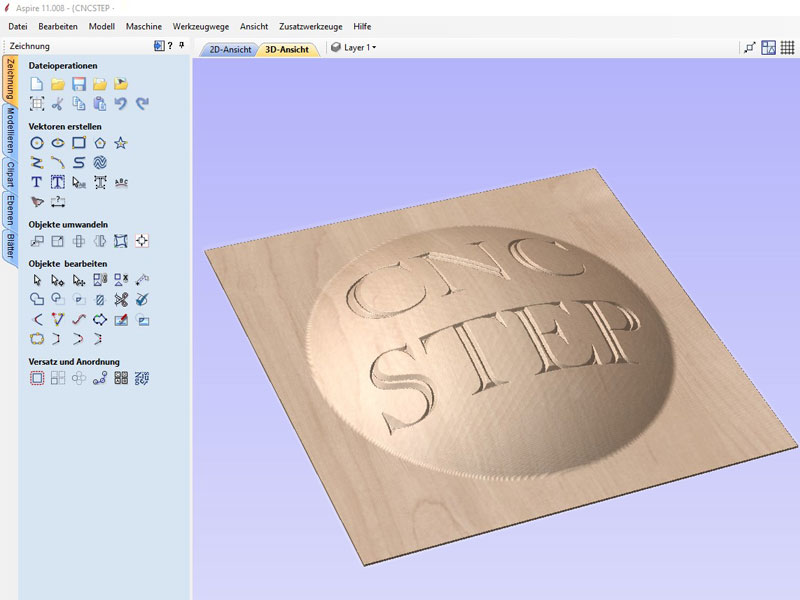Select the Draw Star tool
Image resolution: width=800 pixels, height=600 pixels.
pos(120,143)
